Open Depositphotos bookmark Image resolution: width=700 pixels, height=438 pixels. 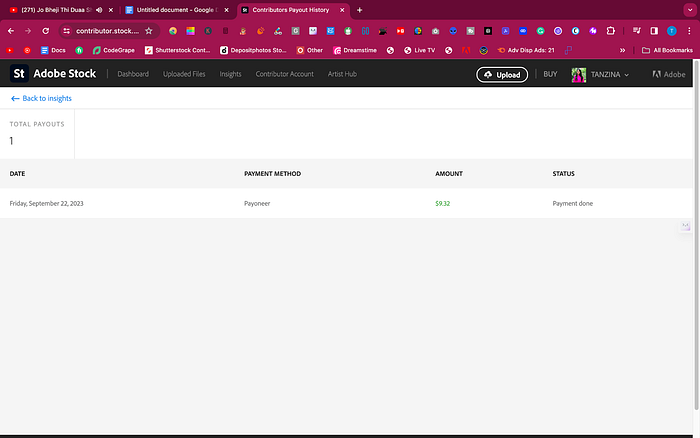(x=253, y=50)
